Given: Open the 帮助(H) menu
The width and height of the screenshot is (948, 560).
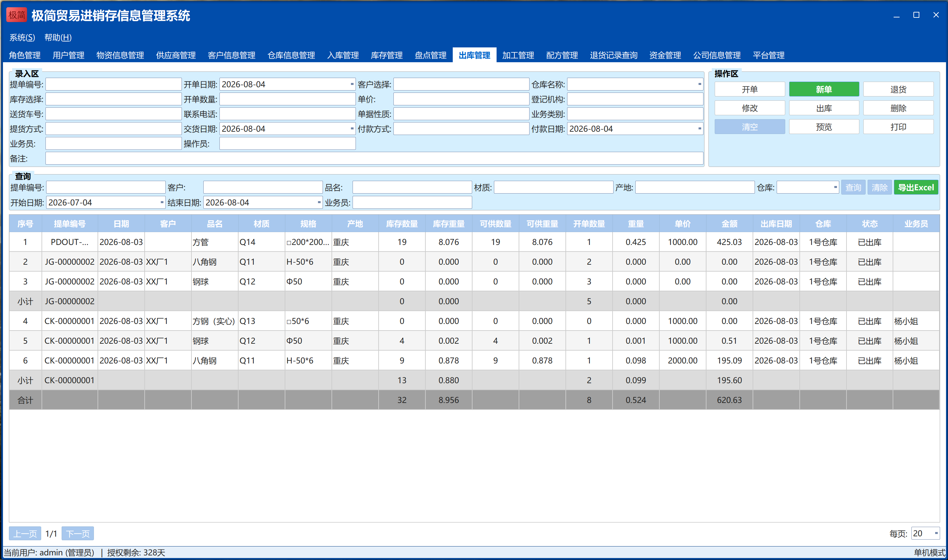Looking at the screenshot, I should pos(58,37).
